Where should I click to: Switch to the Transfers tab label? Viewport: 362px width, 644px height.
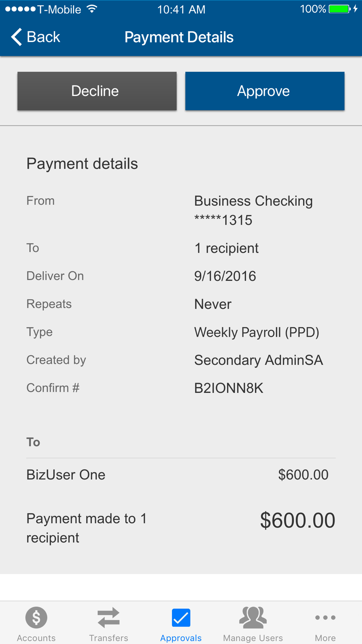click(x=109, y=638)
